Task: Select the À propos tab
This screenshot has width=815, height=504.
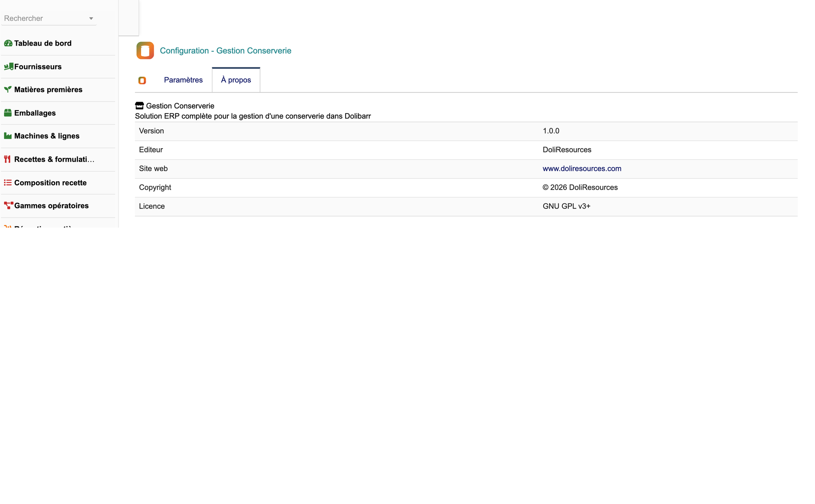Action: pos(236,80)
